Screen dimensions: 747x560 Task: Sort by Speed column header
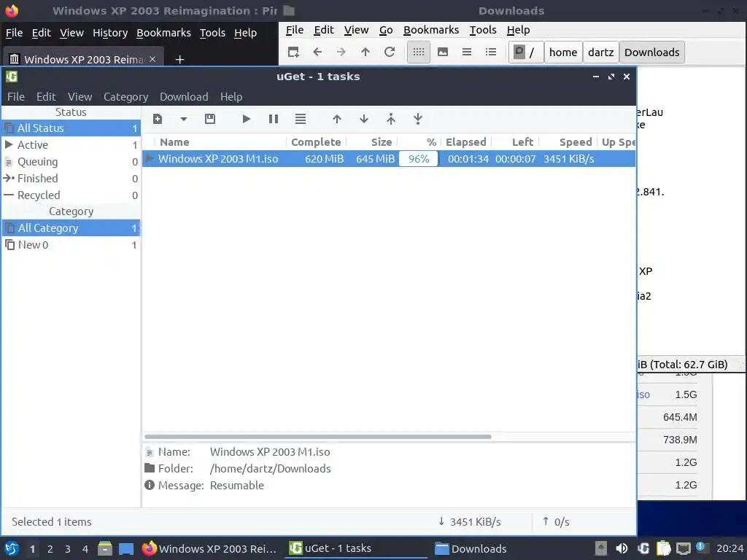tap(568, 142)
